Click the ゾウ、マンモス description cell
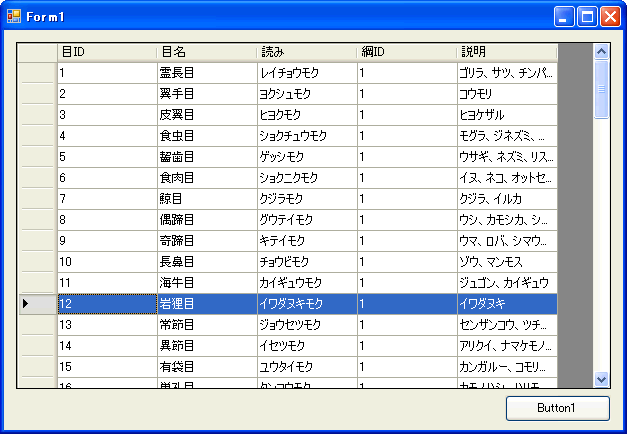 [x=507, y=262]
